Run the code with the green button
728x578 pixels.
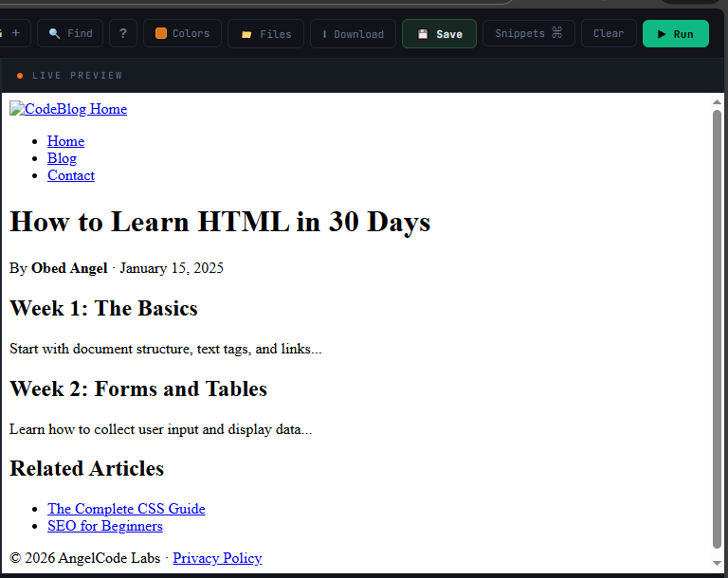pos(676,34)
